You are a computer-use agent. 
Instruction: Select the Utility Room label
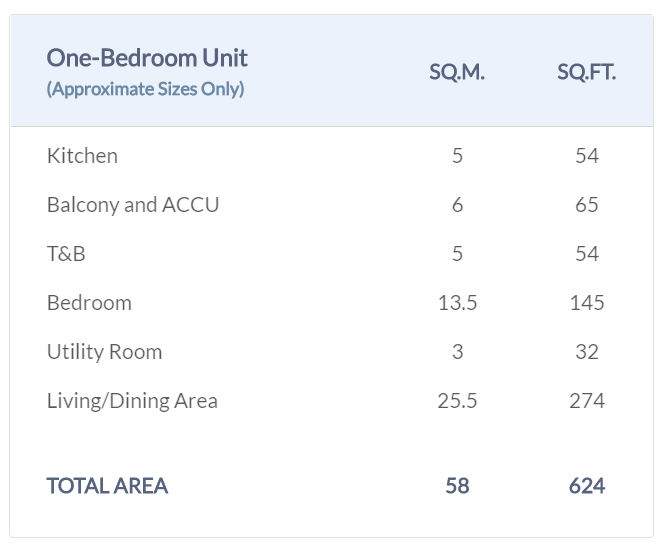click(104, 352)
